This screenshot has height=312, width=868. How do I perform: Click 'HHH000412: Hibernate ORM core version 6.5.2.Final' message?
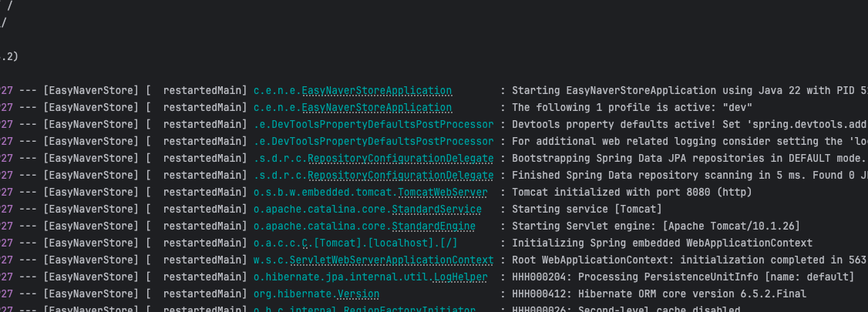pos(659,294)
